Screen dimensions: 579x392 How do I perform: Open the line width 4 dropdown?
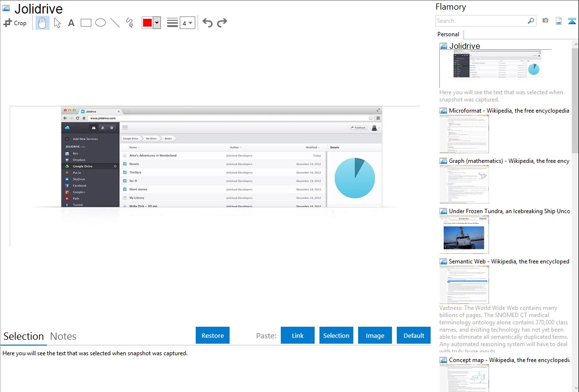pyautogui.click(x=187, y=23)
